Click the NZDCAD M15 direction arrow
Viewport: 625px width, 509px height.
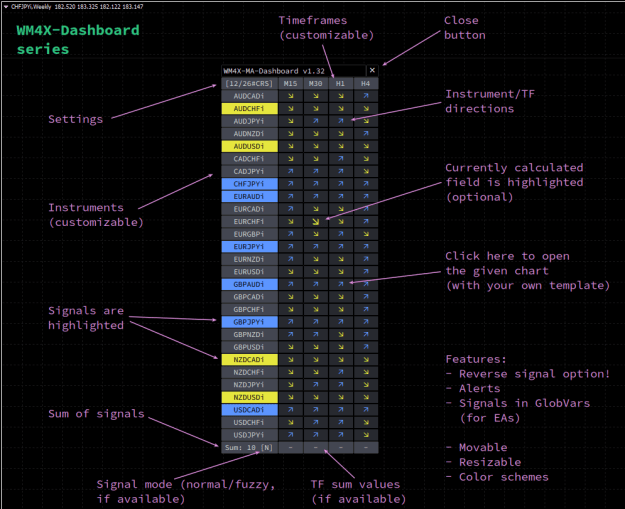click(291, 360)
